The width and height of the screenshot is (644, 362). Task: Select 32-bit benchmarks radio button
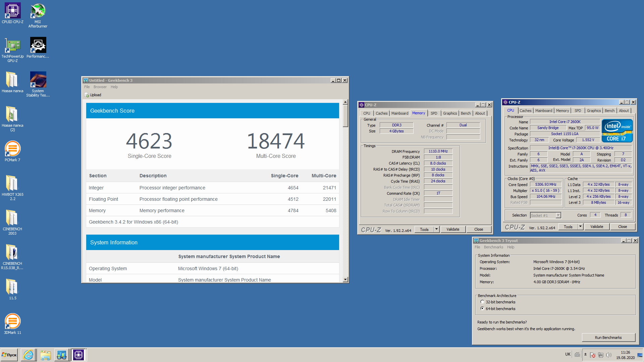(482, 302)
